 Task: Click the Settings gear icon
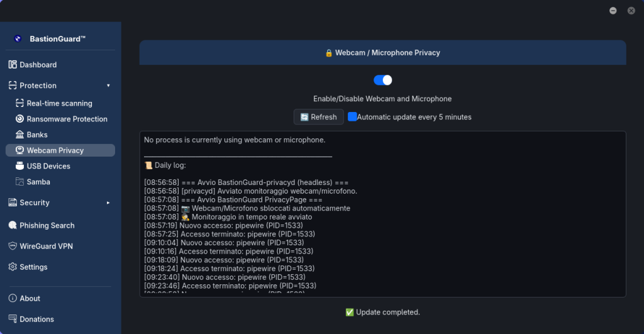[x=13, y=267]
